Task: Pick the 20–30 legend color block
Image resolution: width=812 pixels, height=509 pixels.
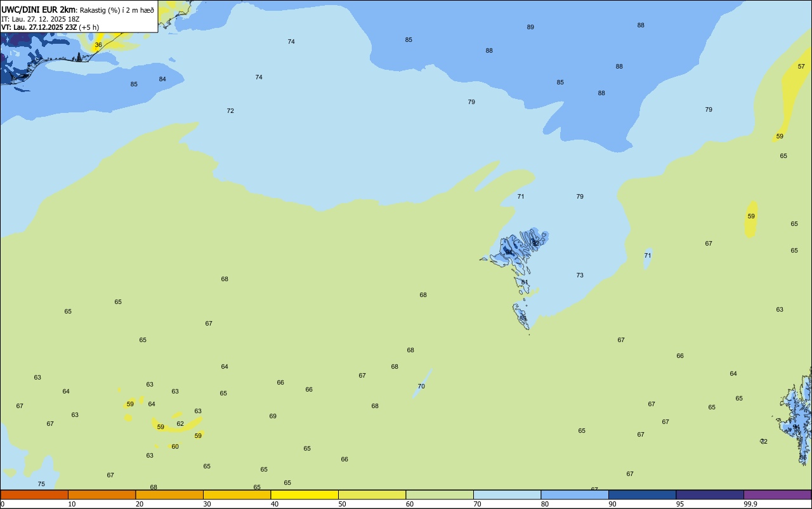Action: [x=169, y=494]
